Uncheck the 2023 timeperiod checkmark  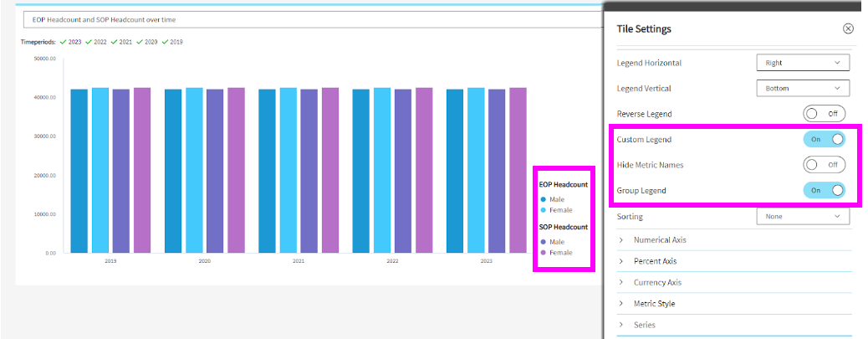[x=63, y=42]
